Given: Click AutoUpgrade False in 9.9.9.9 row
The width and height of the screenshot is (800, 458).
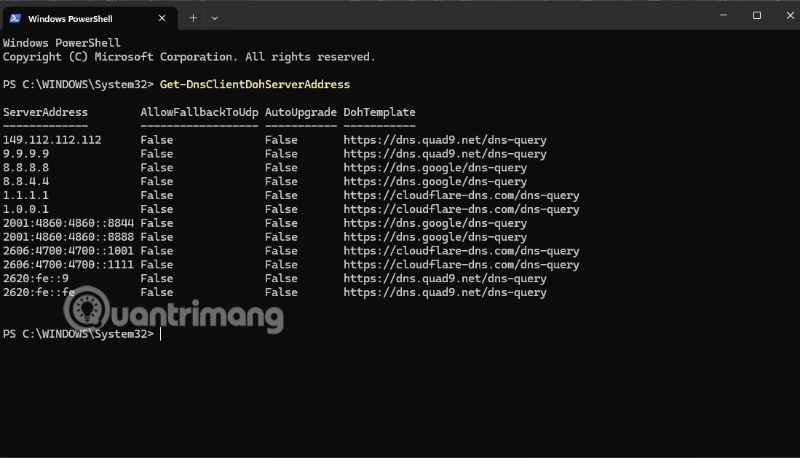Looking at the screenshot, I should (x=281, y=154).
